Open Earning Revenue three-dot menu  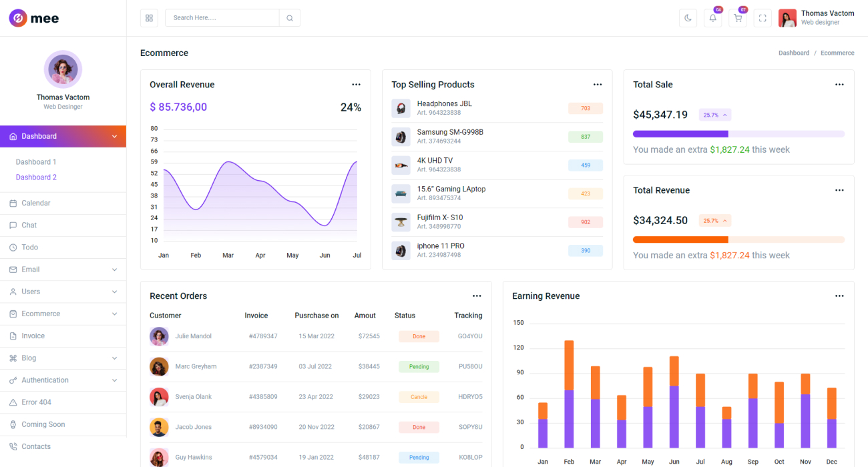[839, 296]
